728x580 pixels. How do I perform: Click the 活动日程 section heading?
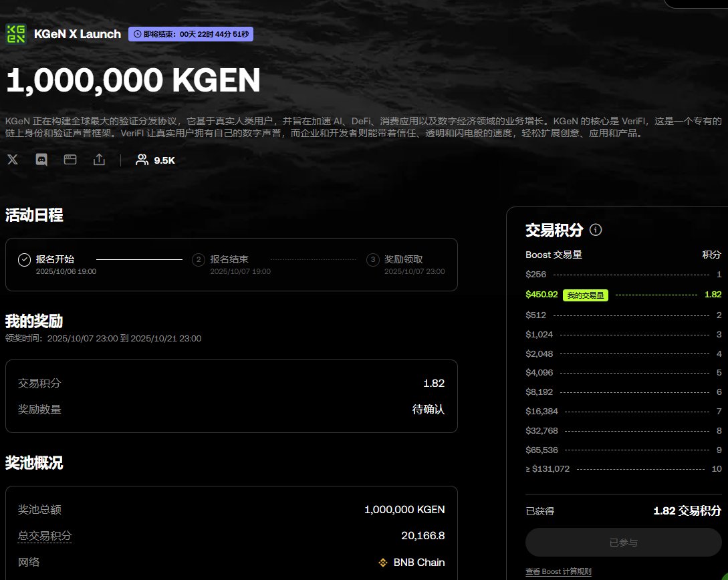(34, 215)
